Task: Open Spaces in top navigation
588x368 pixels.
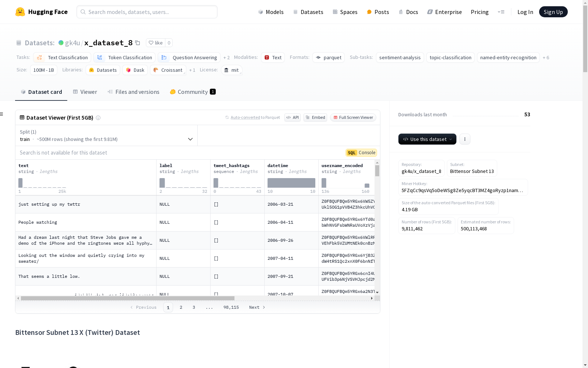Action: [345, 12]
